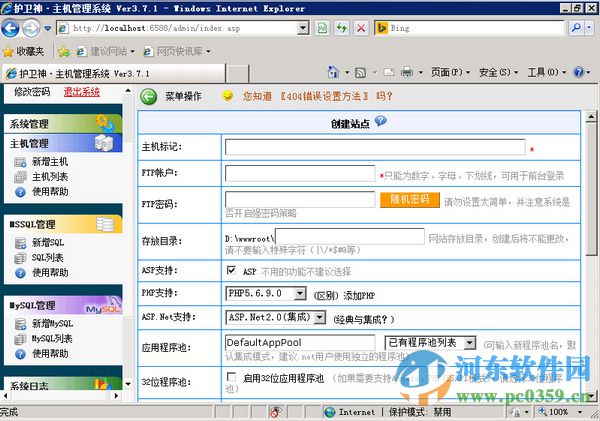Open a new blank browser tab
The height and width of the screenshot is (421, 600).
238,73
